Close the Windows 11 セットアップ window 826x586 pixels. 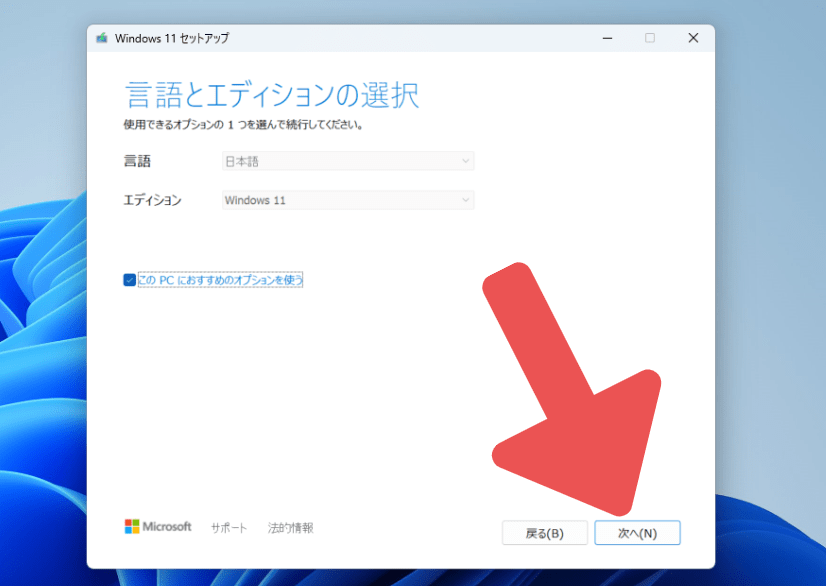click(x=693, y=38)
